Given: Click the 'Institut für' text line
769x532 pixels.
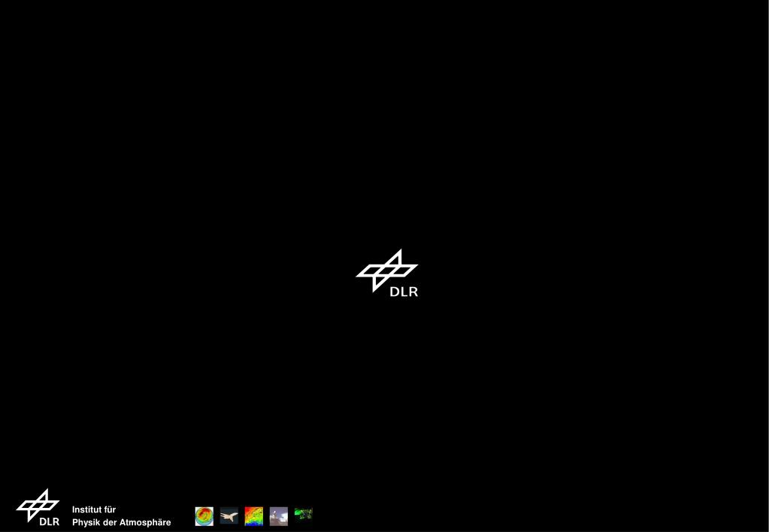Looking at the screenshot, I should pos(94,509).
